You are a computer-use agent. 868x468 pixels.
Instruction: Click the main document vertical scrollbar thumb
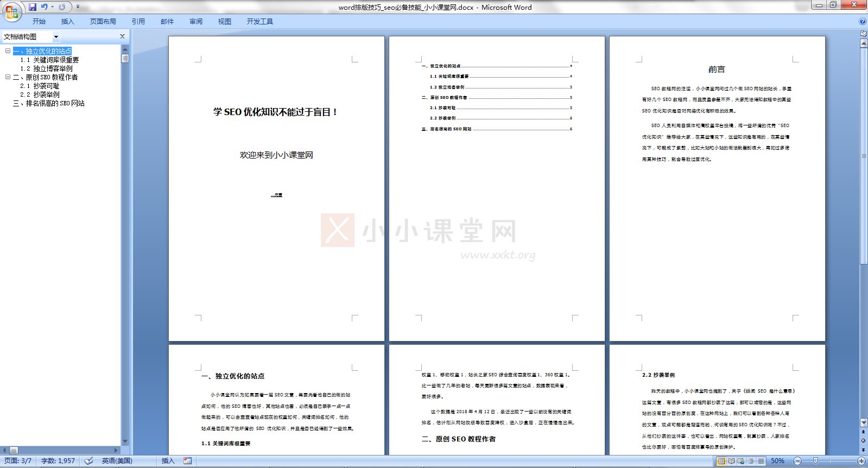864,156
